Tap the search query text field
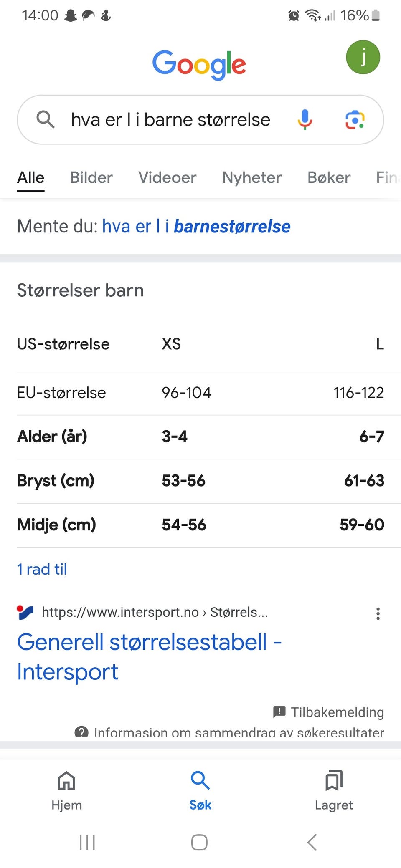 coord(170,120)
